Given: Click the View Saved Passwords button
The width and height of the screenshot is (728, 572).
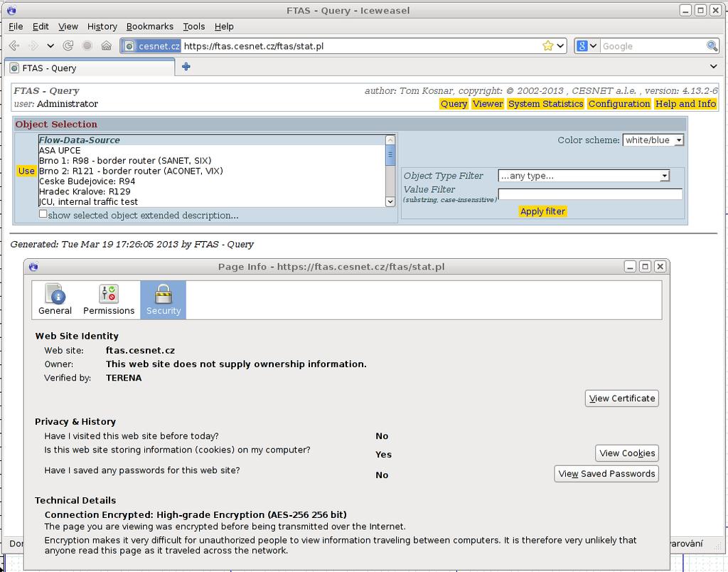Looking at the screenshot, I should [x=606, y=474].
